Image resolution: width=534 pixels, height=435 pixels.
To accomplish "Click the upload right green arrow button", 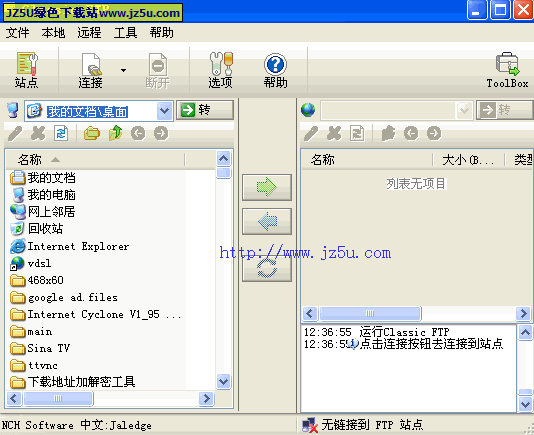I will (267, 187).
